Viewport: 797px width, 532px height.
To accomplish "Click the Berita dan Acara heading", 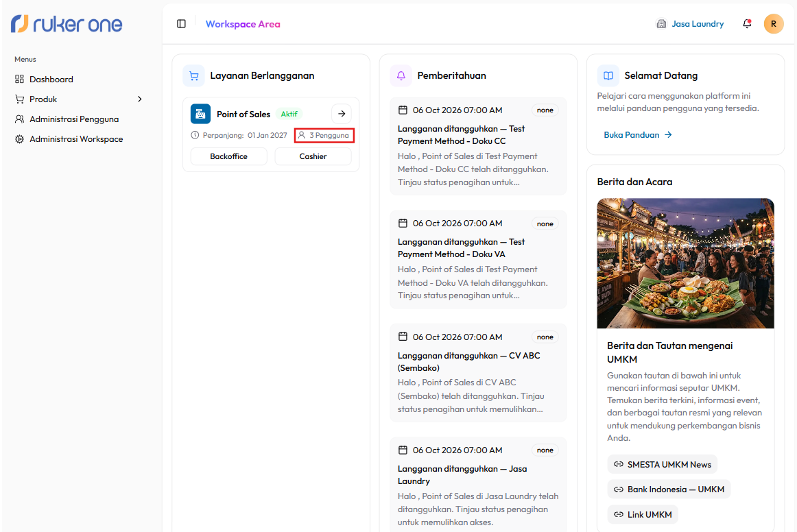I will [x=634, y=182].
